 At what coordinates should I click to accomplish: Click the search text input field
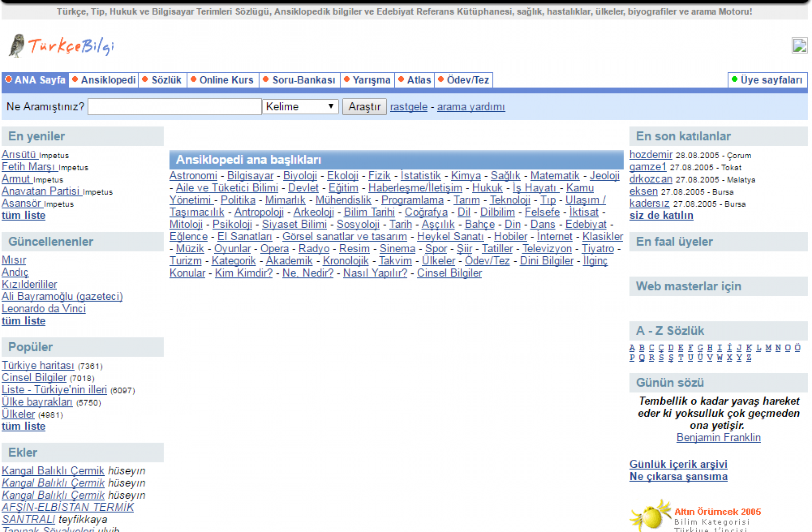click(x=175, y=107)
